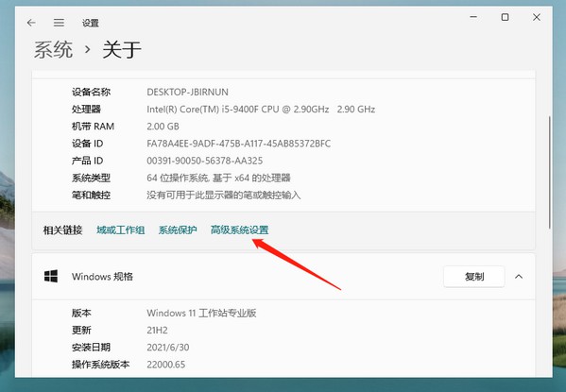Click the 处理器 label
The height and width of the screenshot is (392, 566).
[x=86, y=109]
